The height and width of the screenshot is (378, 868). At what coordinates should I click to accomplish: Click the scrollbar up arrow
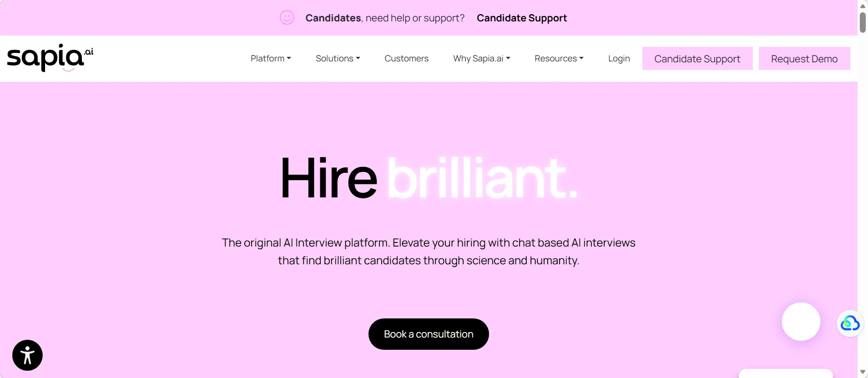coord(863,6)
